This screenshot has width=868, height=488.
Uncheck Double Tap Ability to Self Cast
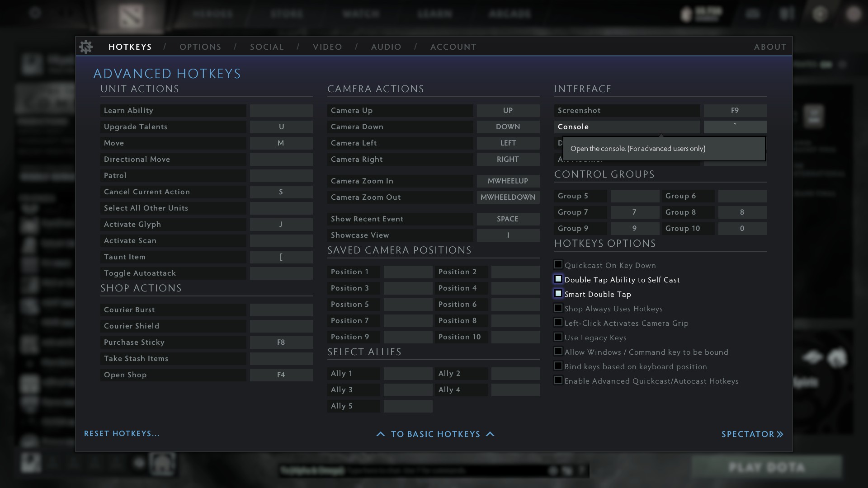pos(558,279)
